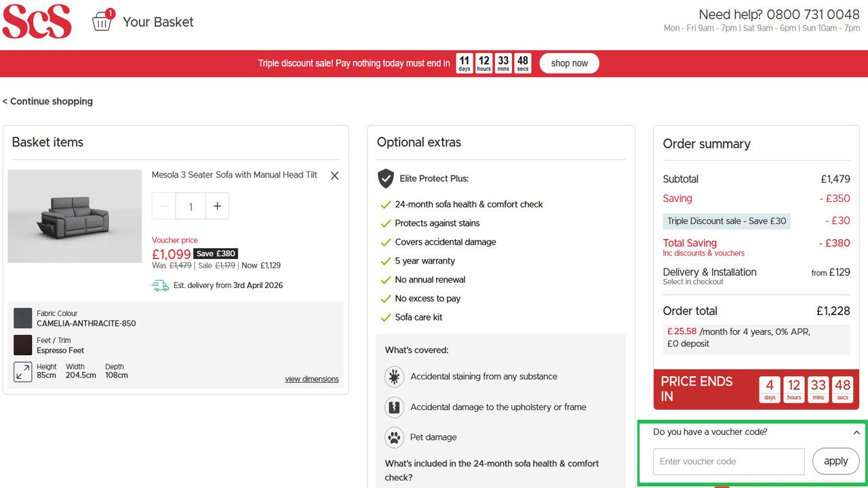Open the view dimensions link
This screenshot has height=488, width=868.
pos(312,379)
